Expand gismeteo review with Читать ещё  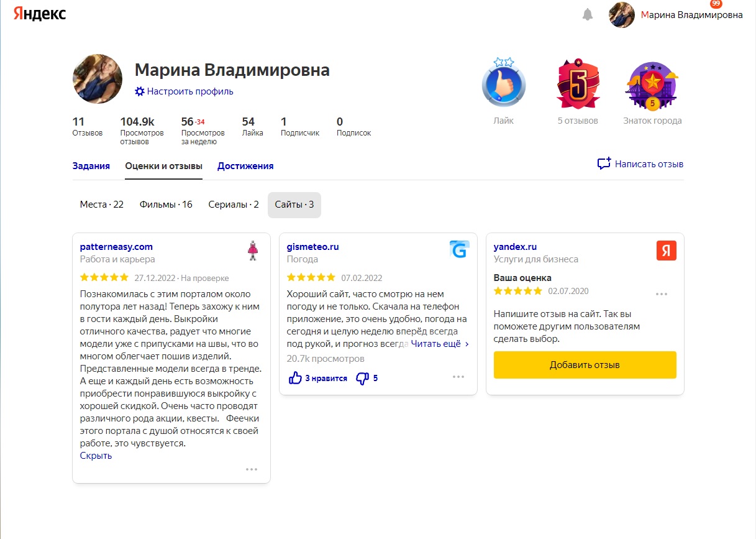(440, 343)
